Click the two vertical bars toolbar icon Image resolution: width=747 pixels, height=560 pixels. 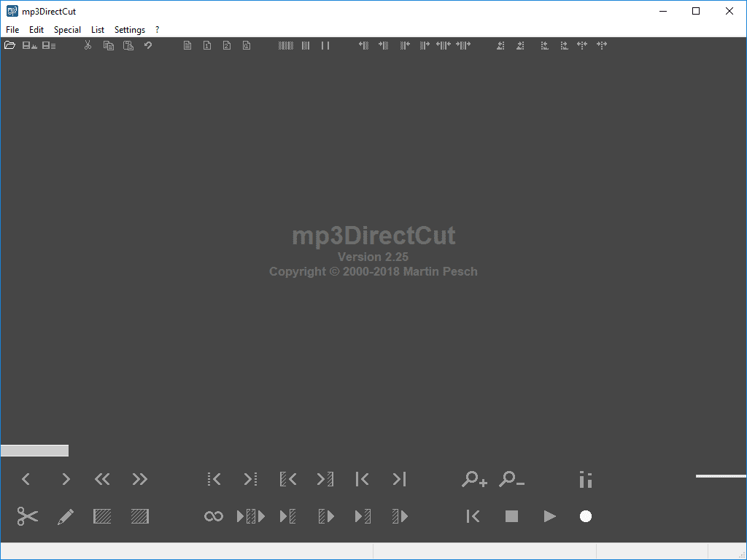(x=325, y=45)
